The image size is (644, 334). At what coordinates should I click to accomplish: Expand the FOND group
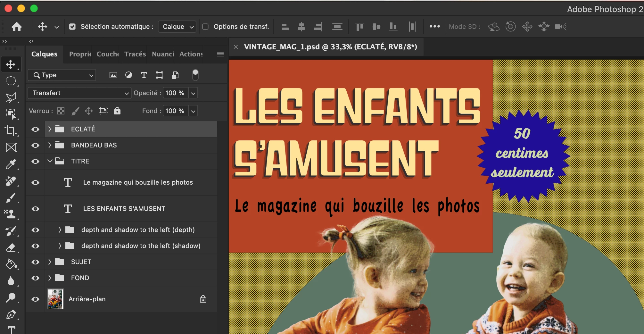[x=49, y=278]
